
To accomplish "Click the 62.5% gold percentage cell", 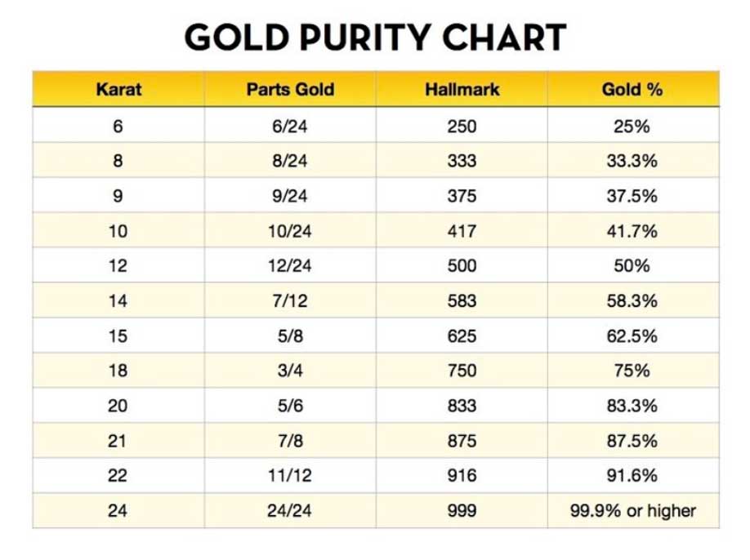I will pos(632,336).
